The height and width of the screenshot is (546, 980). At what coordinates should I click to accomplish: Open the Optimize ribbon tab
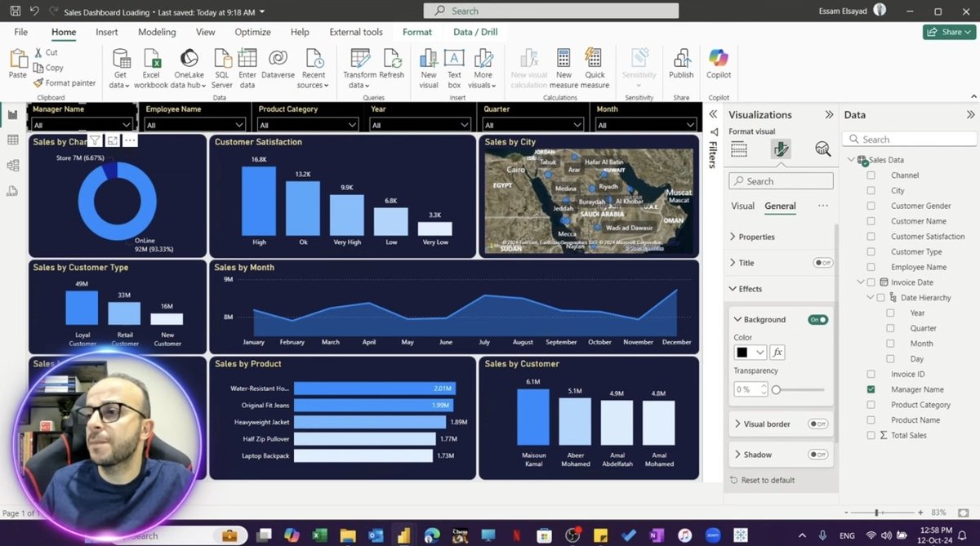coord(252,32)
